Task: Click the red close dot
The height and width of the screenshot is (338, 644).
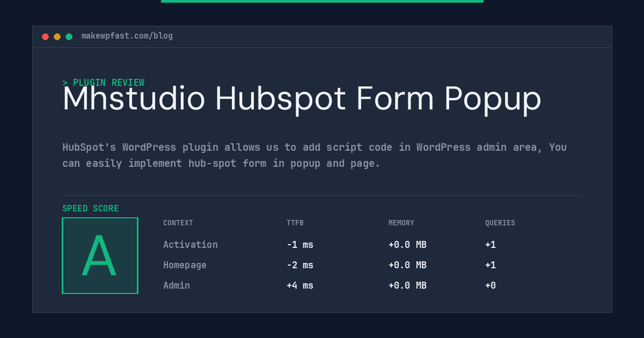Action: click(45, 36)
